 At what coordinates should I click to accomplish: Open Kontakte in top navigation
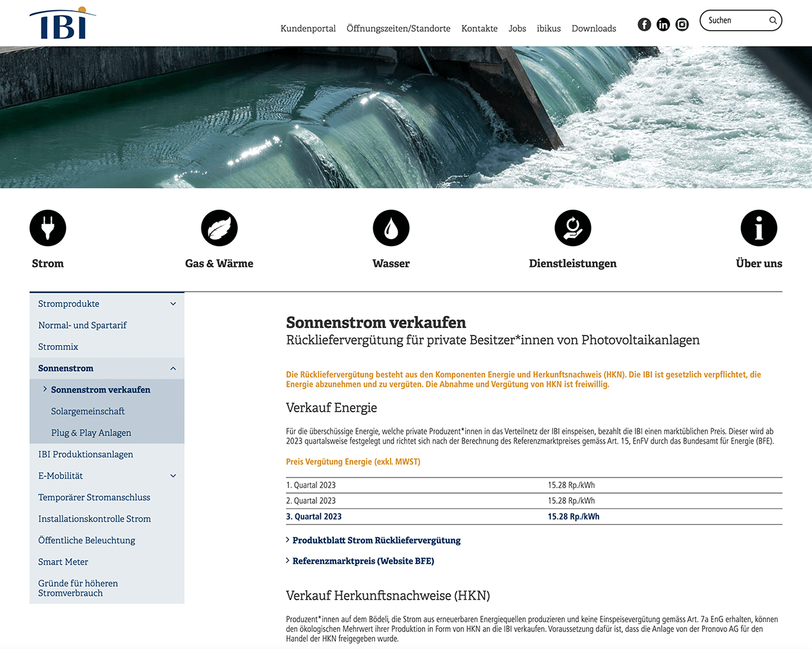pos(480,28)
